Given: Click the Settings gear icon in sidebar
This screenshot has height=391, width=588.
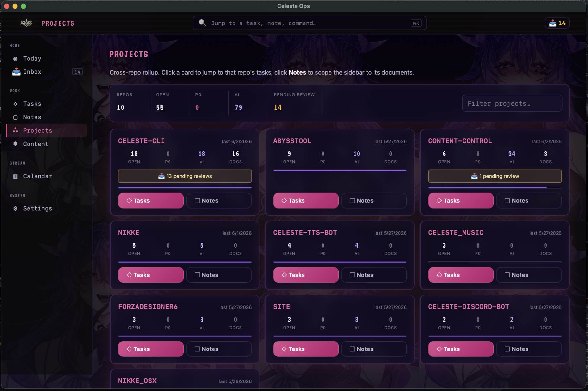Looking at the screenshot, I should (x=15, y=208).
